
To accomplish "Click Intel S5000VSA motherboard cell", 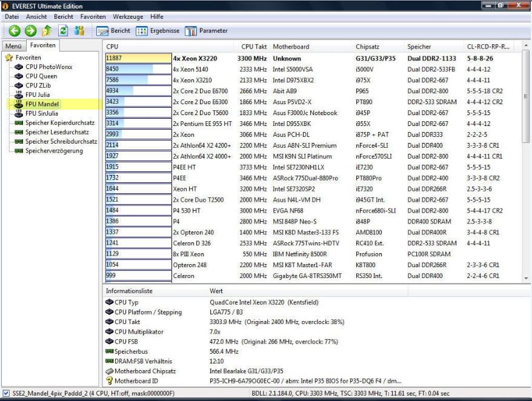I will click(x=293, y=69).
